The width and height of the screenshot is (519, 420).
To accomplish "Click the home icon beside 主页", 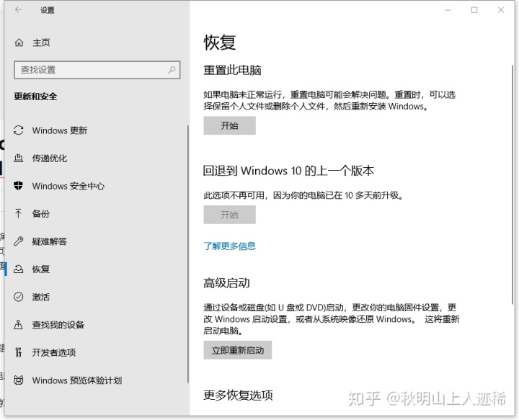I will tap(19, 43).
